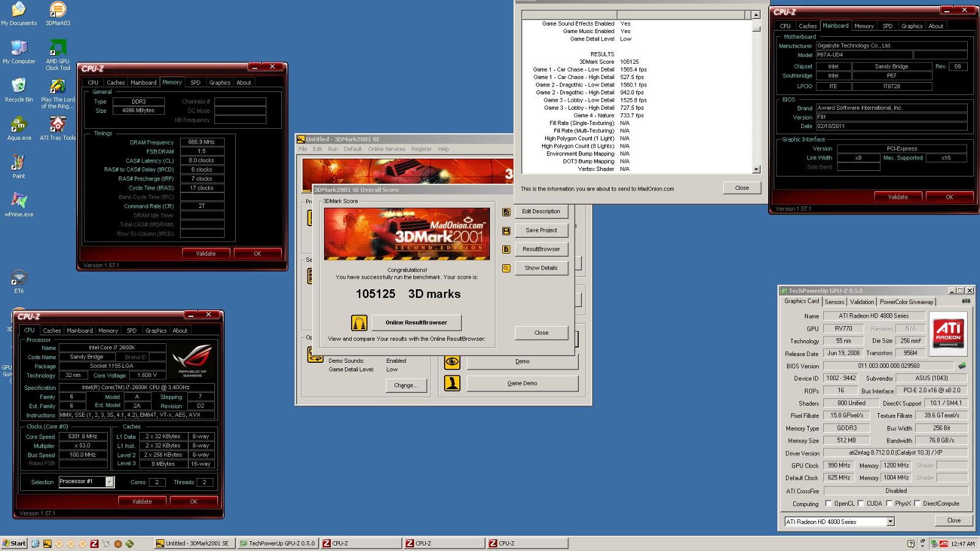
Task: Click the Save Project button
Action: point(541,230)
